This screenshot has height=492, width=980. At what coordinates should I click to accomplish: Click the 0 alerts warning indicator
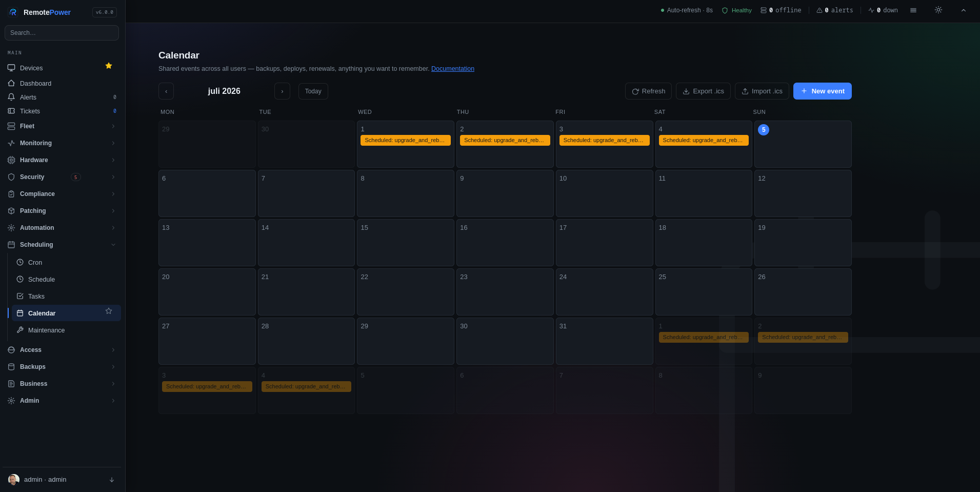(x=835, y=10)
